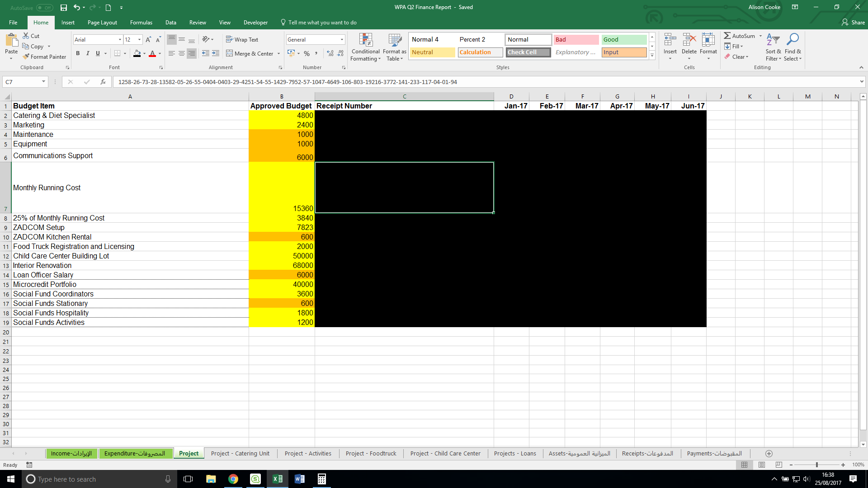Click the yellow Fill Color bucket
This screenshot has height=488, width=868.
pos(137,53)
